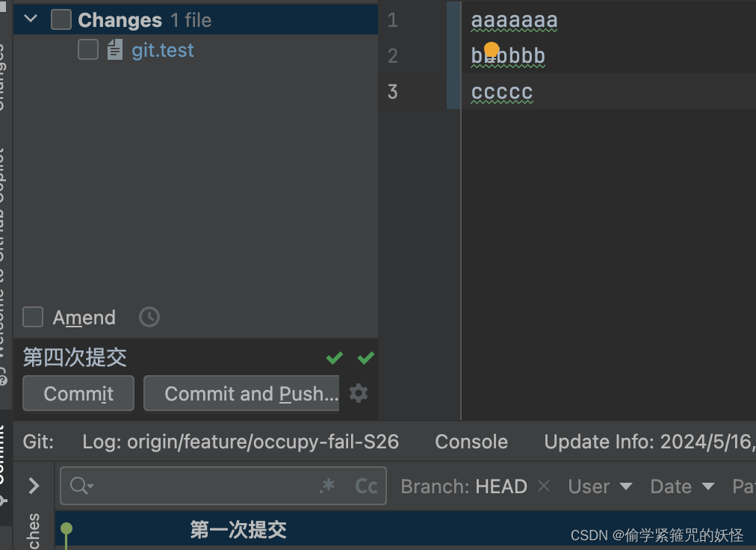This screenshot has height=550, width=756.
Task: Enable the Amend checkbox
Action: 33,317
